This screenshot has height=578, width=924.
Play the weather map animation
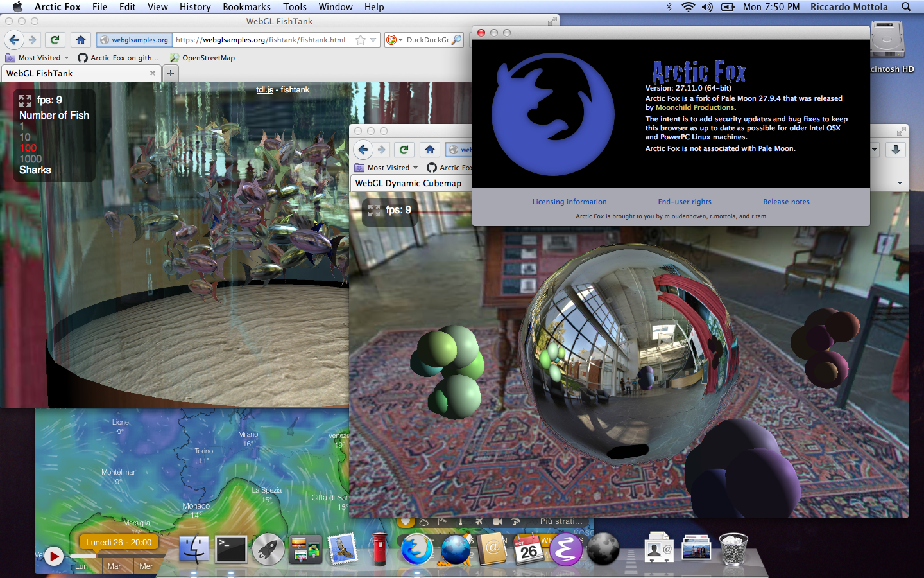[x=54, y=556]
